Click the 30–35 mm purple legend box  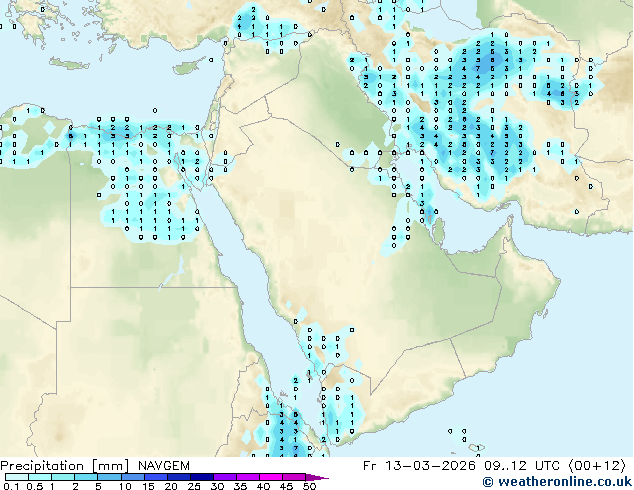pos(225,477)
